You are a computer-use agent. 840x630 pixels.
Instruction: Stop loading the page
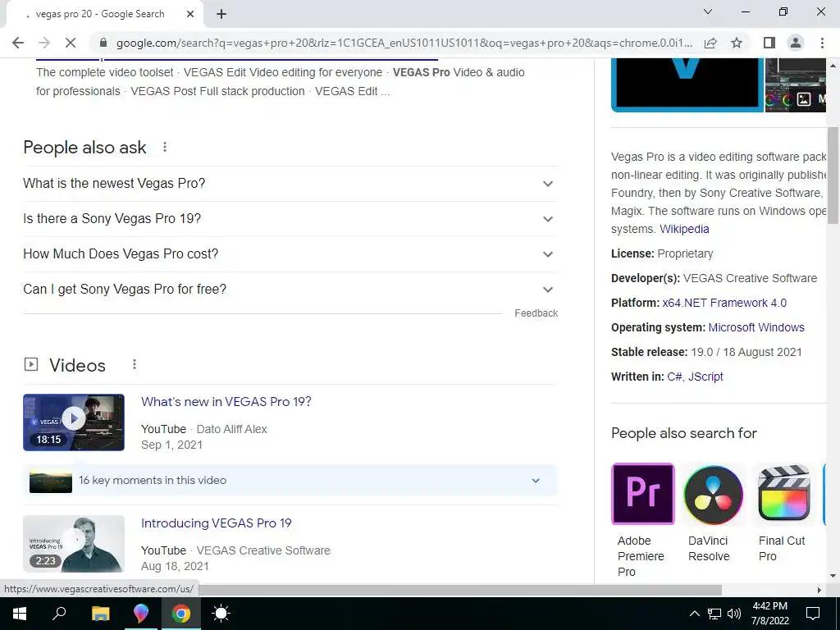(x=71, y=43)
